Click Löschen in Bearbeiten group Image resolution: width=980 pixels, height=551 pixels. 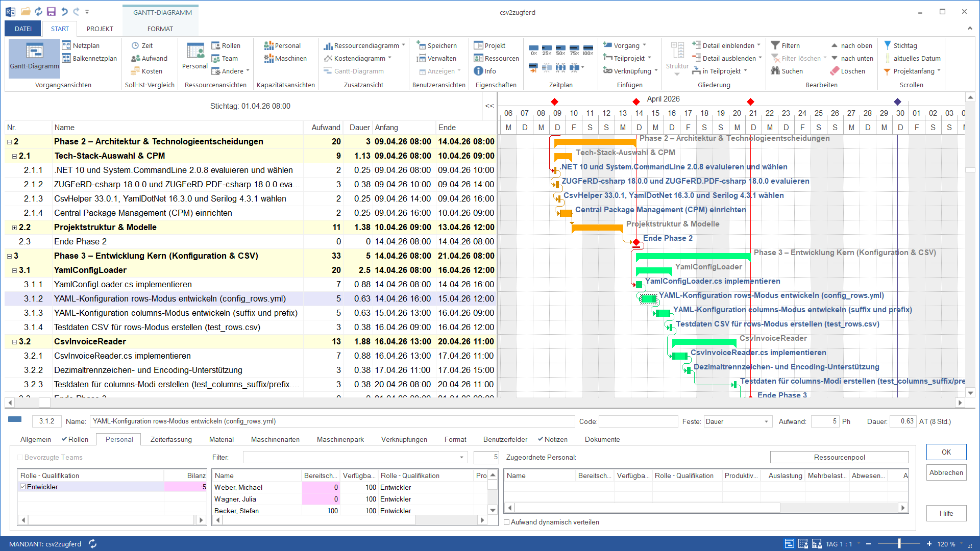click(x=848, y=71)
